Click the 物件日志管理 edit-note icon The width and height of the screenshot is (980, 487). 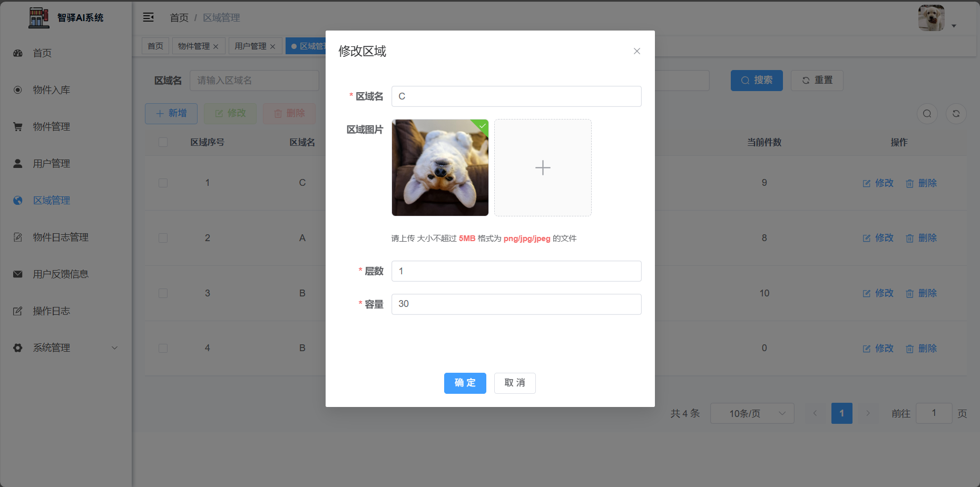[18, 237]
